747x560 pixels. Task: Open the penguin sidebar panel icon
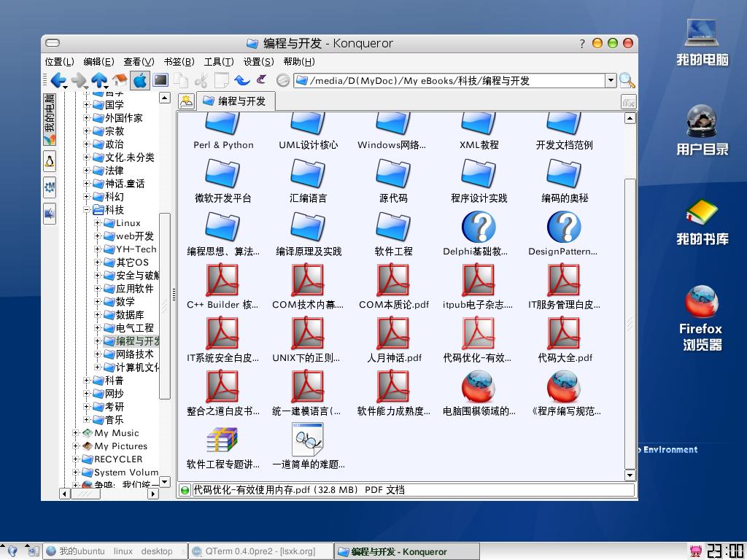tap(50, 161)
